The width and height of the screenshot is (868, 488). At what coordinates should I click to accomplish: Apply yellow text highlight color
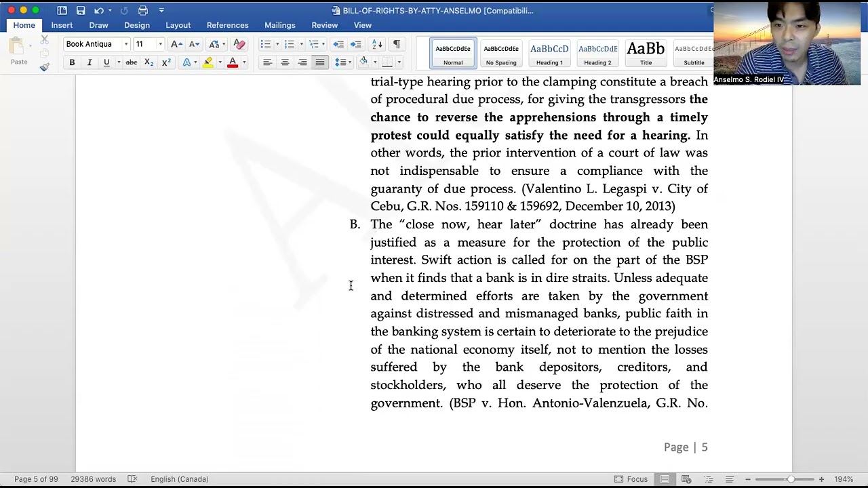208,62
